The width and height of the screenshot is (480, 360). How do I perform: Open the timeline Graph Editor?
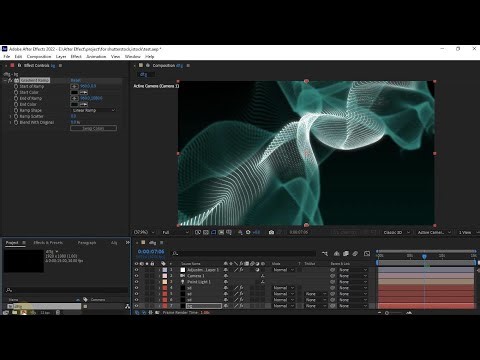367,254
